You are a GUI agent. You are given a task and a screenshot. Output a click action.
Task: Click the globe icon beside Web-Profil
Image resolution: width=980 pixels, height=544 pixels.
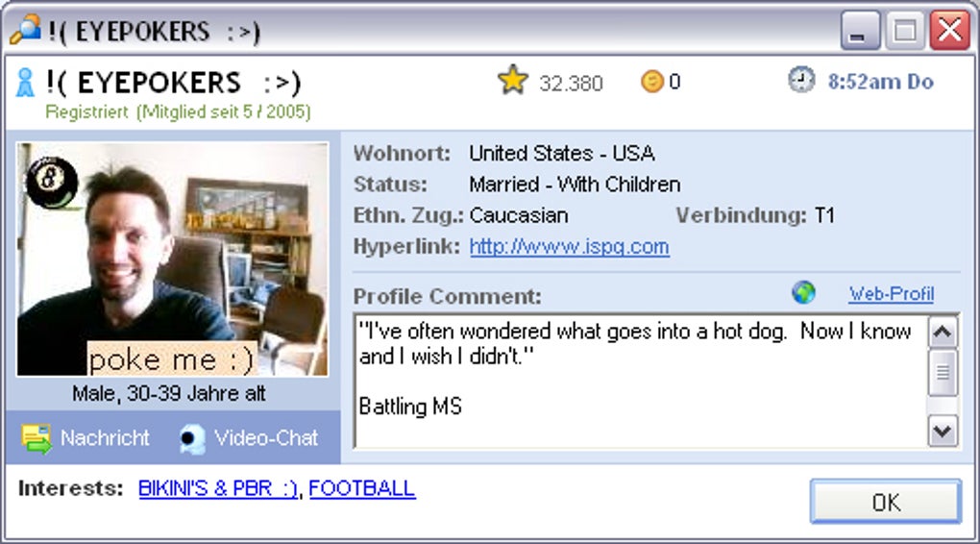pos(804,292)
